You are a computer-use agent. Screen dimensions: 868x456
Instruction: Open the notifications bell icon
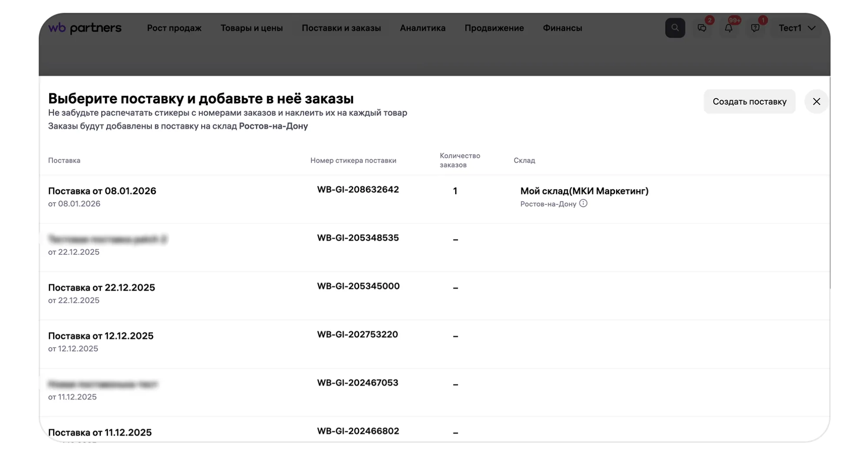pyautogui.click(x=728, y=28)
